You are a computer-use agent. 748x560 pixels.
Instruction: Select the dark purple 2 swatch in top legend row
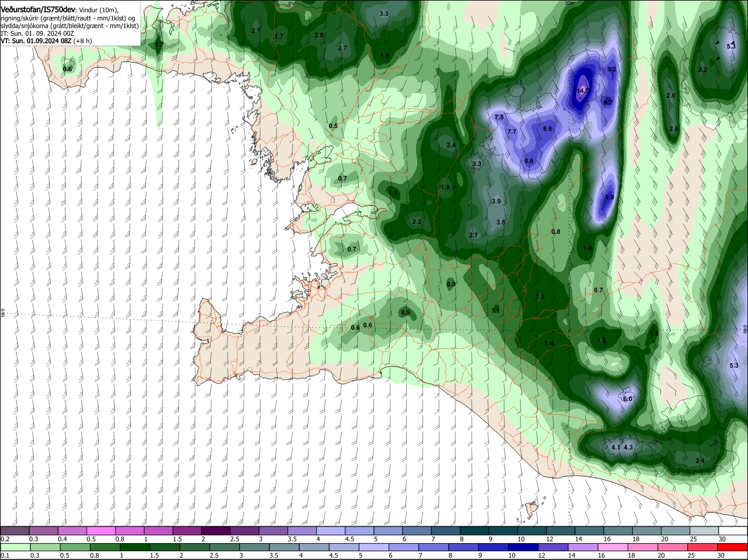pos(217,531)
